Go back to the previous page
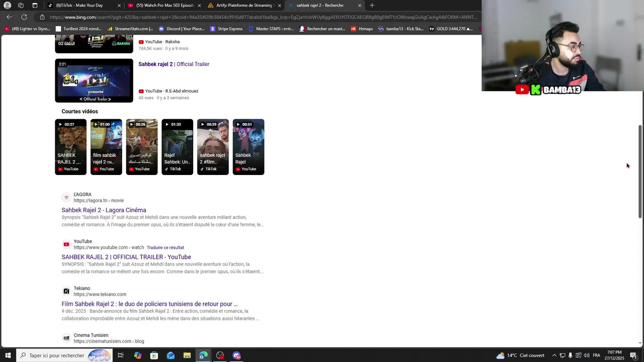Image resolution: width=644 pixels, height=362 pixels. (x=9, y=17)
